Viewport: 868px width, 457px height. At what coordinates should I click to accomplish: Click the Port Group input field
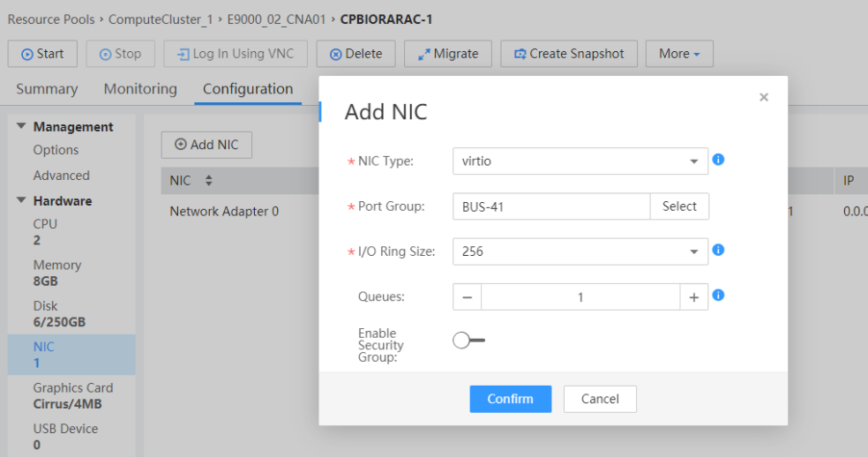[551, 206]
